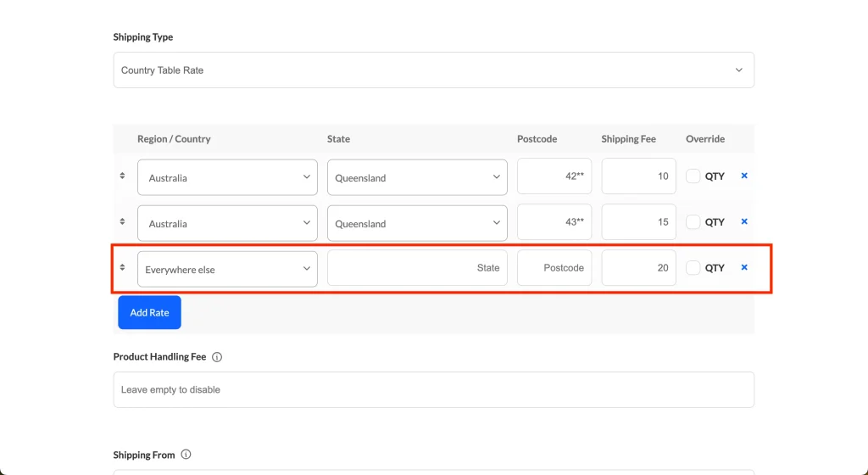
Task: Click the Product Handling Fee info icon
Action: [x=217, y=357]
